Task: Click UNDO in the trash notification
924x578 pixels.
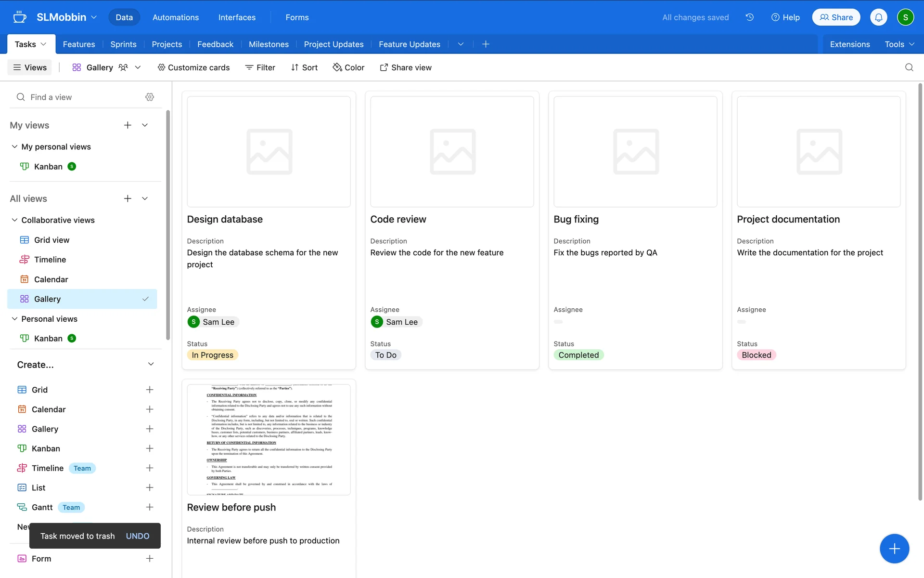Action: (x=138, y=536)
